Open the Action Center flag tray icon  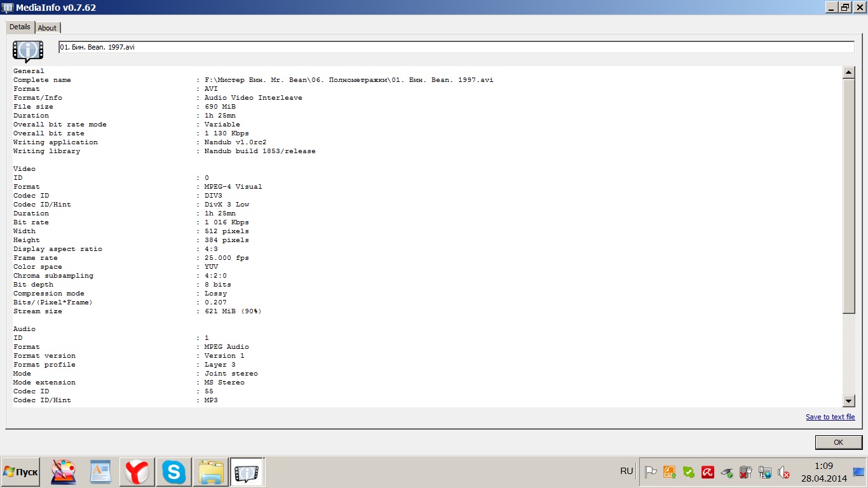coord(651,472)
